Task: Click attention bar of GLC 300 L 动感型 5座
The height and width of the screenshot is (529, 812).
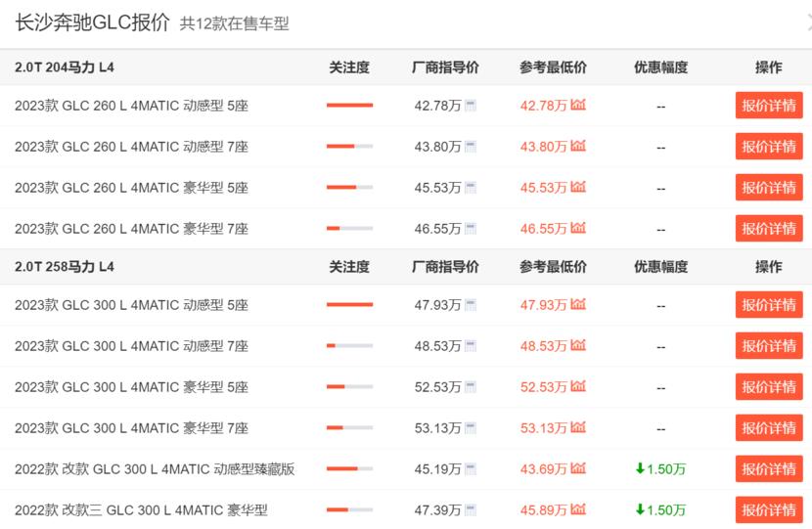Action: (x=349, y=304)
